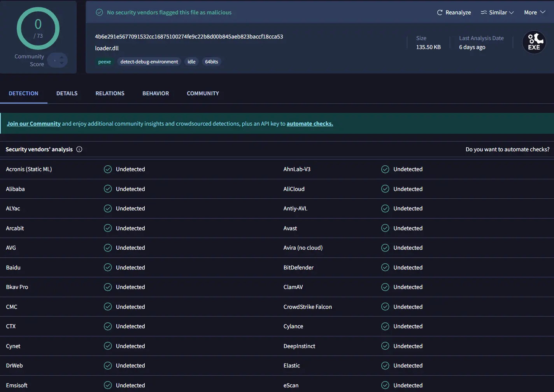Click the check icon for Bkav Pro

(108, 287)
